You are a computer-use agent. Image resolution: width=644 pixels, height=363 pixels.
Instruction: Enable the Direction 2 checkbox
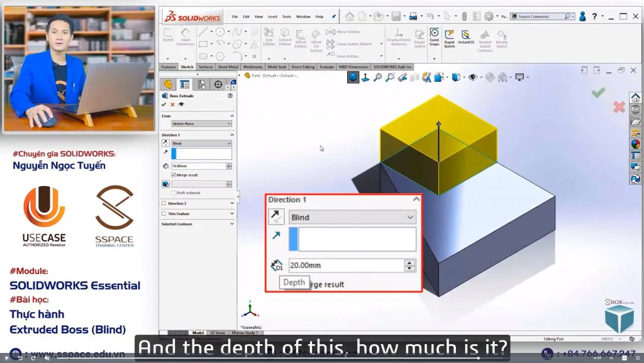pyautogui.click(x=164, y=203)
